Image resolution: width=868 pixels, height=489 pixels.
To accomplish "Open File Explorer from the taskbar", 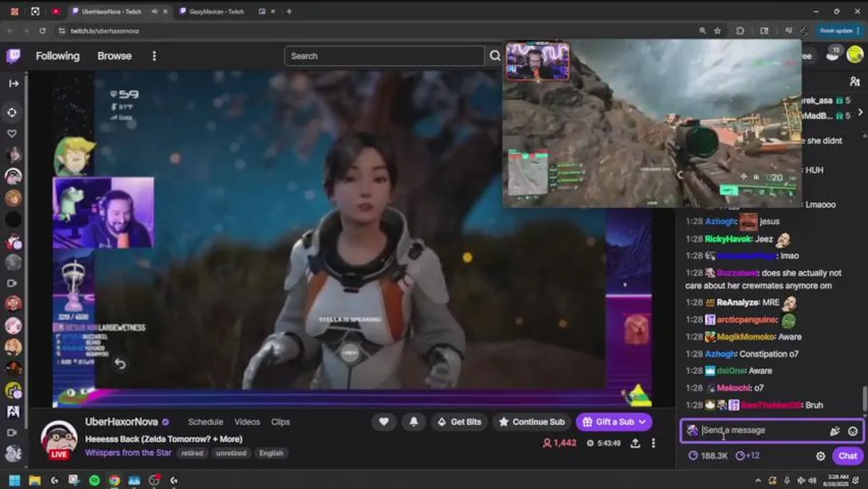I will click(35, 481).
